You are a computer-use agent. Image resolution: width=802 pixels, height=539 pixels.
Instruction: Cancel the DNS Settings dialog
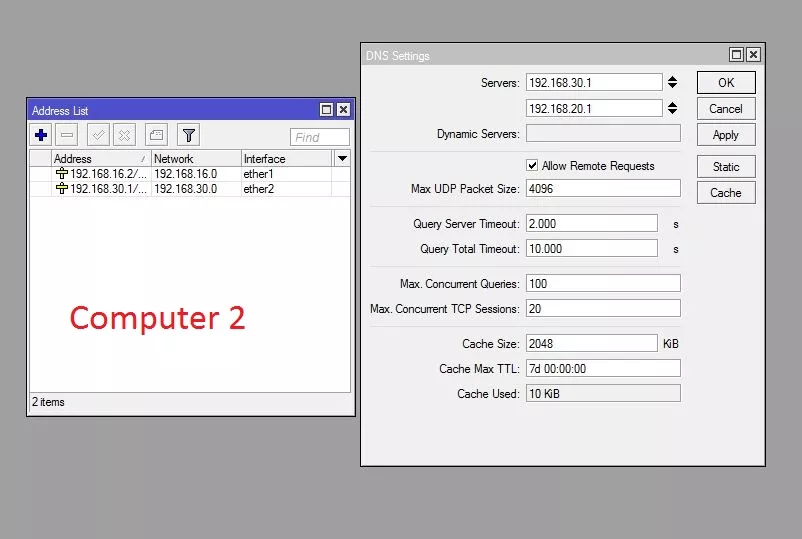pos(726,109)
